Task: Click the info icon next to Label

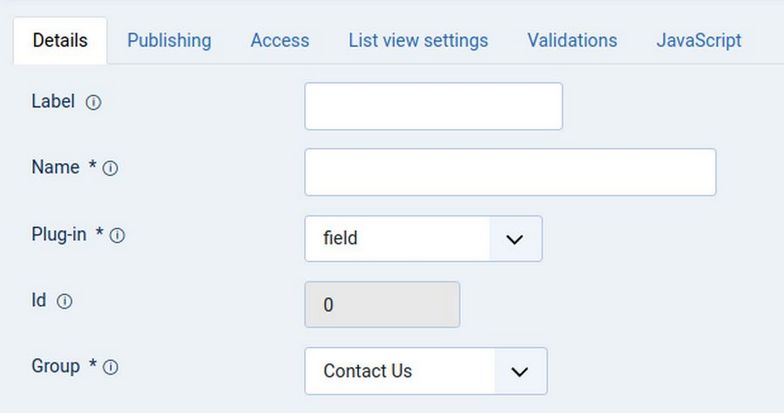Action: click(x=93, y=102)
